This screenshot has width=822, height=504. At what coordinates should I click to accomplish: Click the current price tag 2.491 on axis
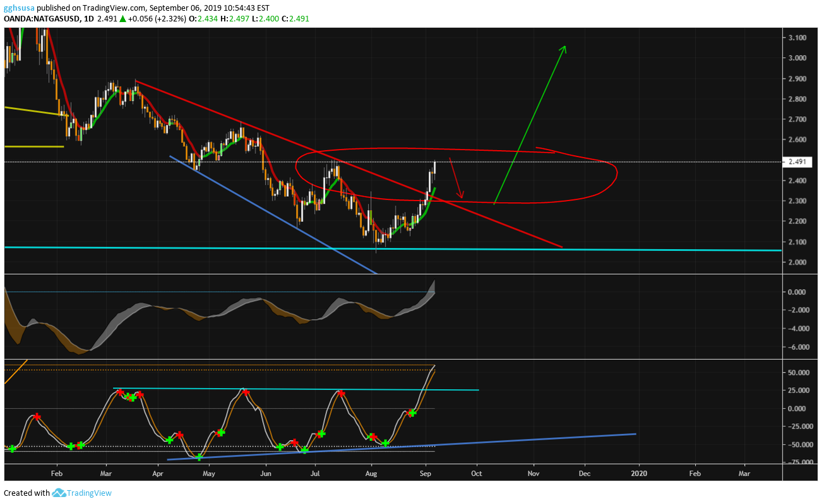798,162
